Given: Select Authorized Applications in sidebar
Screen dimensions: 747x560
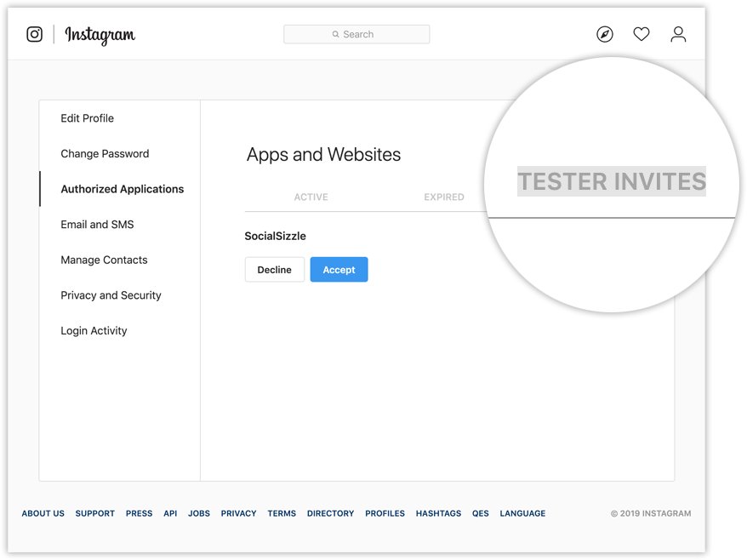Looking at the screenshot, I should click(122, 189).
